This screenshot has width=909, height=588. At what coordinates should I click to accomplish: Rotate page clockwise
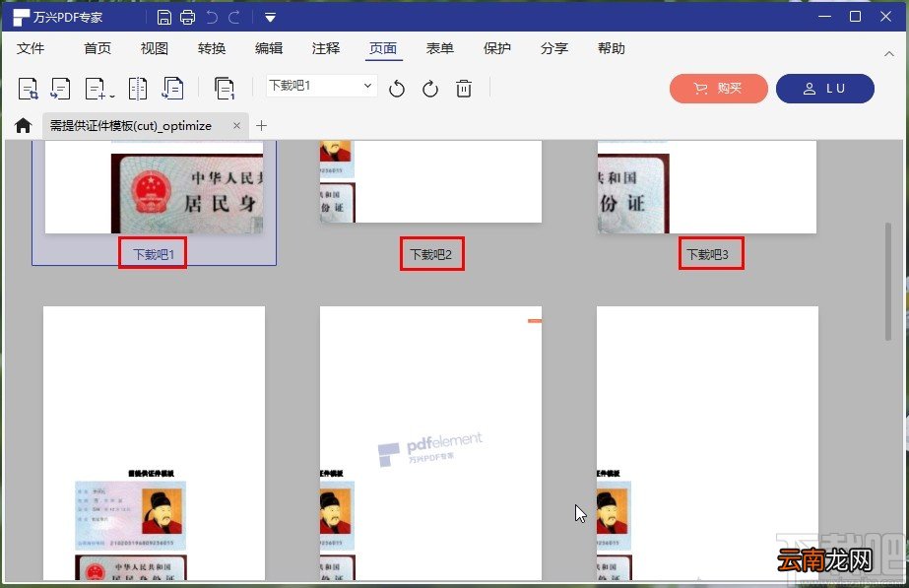click(x=430, y=89)
